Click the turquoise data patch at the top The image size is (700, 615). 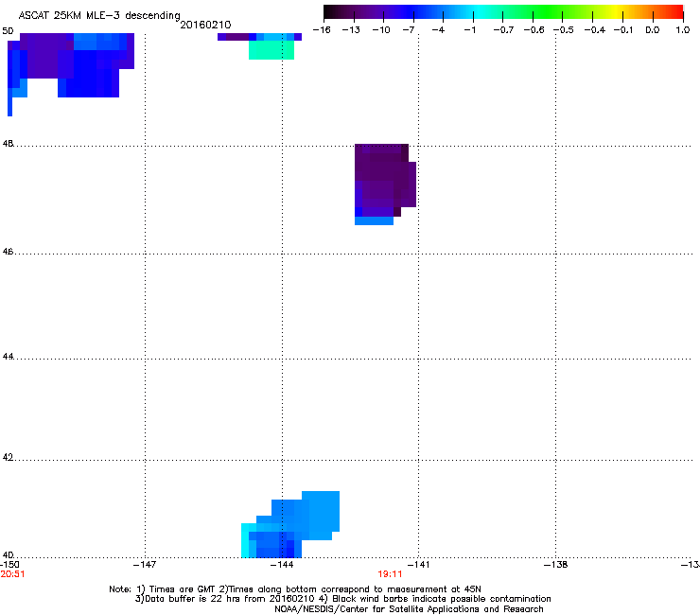coord(271,49)
